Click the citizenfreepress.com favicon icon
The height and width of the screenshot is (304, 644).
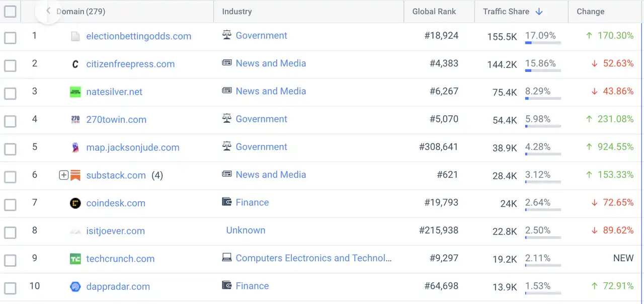click(x=75, y=64)
